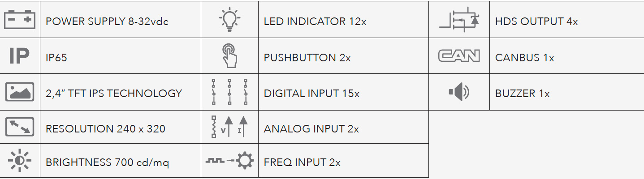Click the battery power supply icon
This screenshot has width=644, height=179.
click(20, 20)
